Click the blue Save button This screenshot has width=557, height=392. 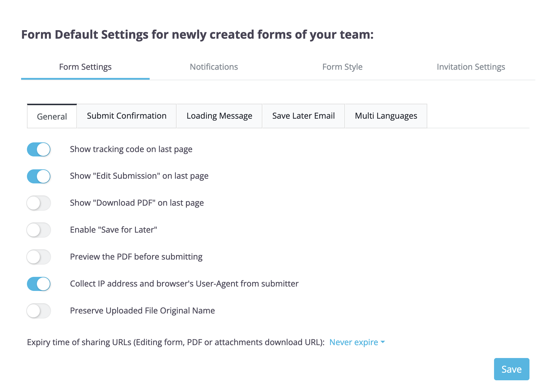click(x=511, y=369)
